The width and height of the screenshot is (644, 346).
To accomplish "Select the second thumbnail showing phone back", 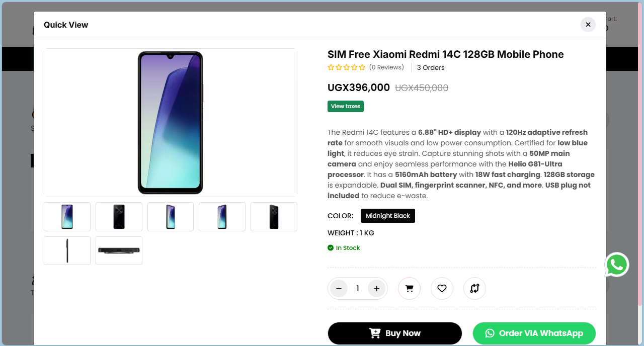I will coord(119,217).
